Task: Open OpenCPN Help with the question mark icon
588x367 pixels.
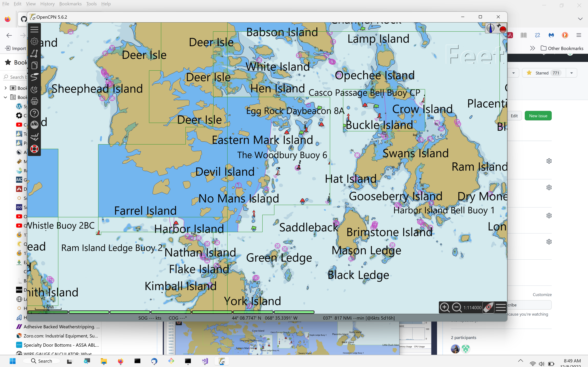Action: (x=34, y=113)
